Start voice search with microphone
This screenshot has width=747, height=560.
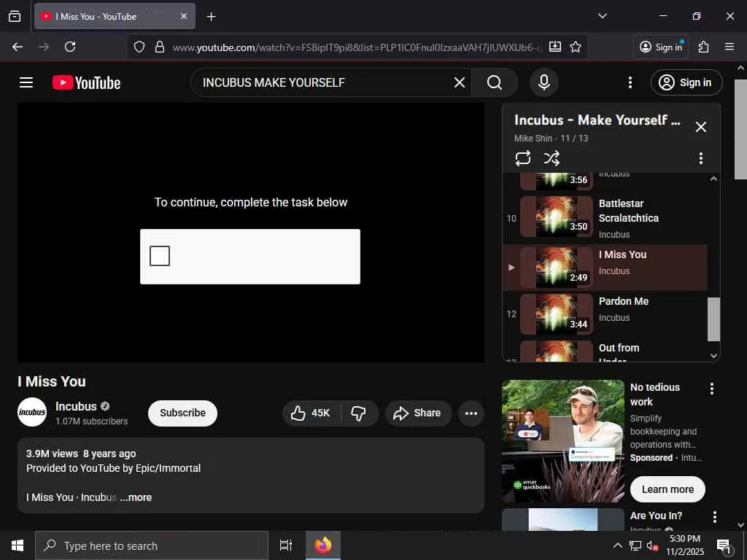[543, 82]
